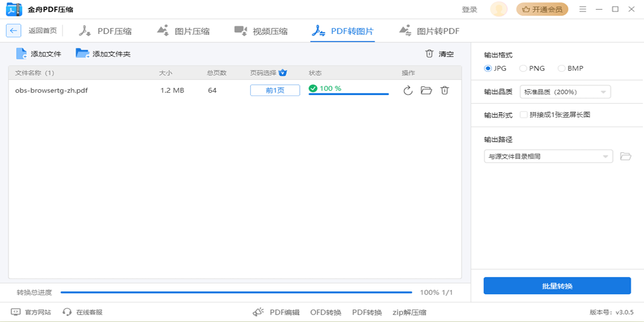
Task: Click the 前1页 page selection field
Action: click(x=275, y=90)
